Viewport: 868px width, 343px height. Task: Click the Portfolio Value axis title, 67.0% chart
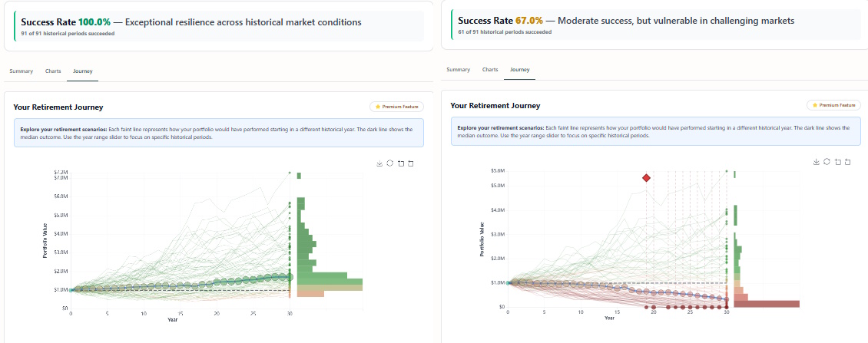(482, 239)
